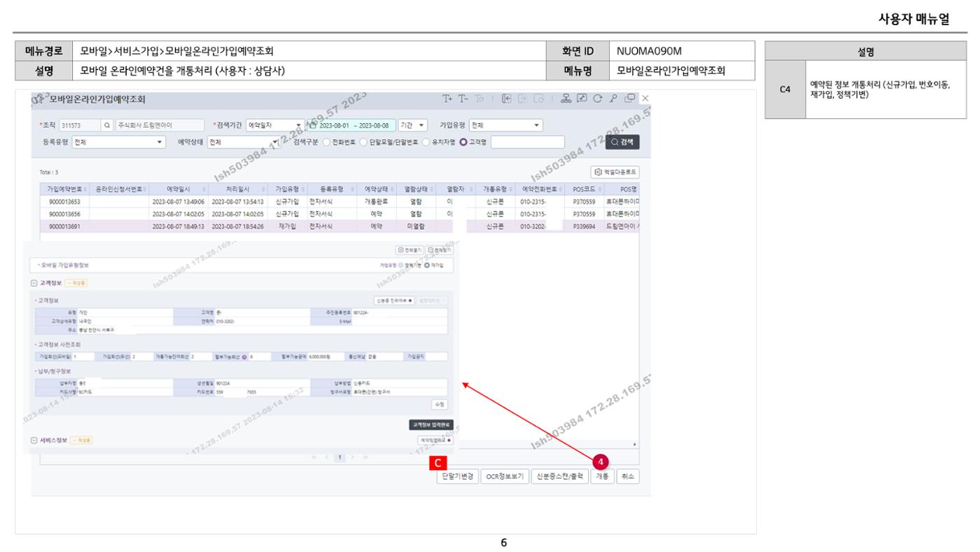This screenshot has height=552, width=980.
Task: Click the 예약메모 button in 서비스정보
Action: pos(435,440)
